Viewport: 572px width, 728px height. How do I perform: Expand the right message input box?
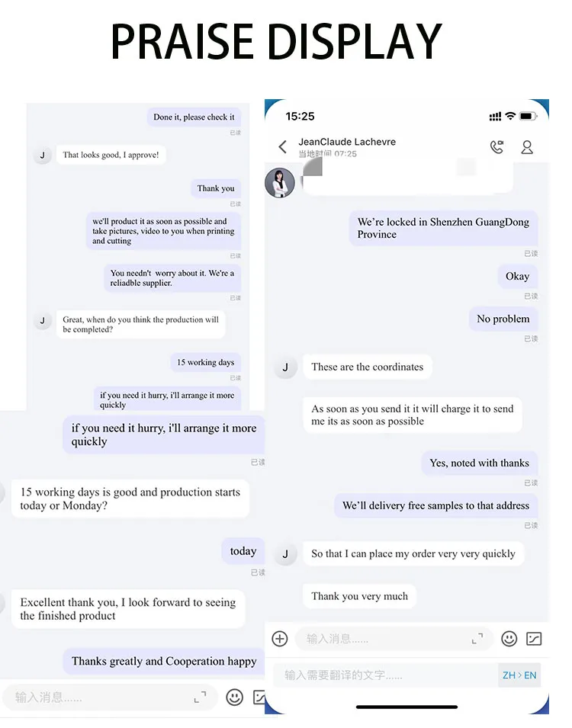coord(477,639)
